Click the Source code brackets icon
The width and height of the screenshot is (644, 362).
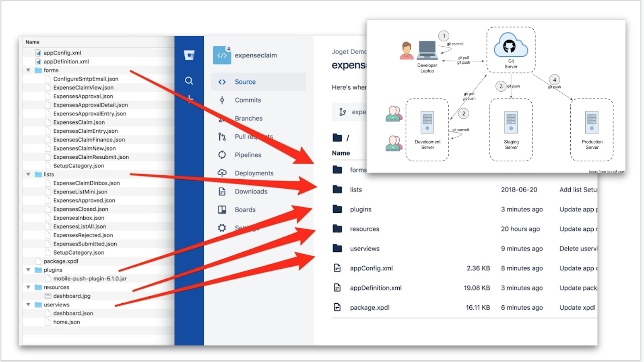pos(222,82)
